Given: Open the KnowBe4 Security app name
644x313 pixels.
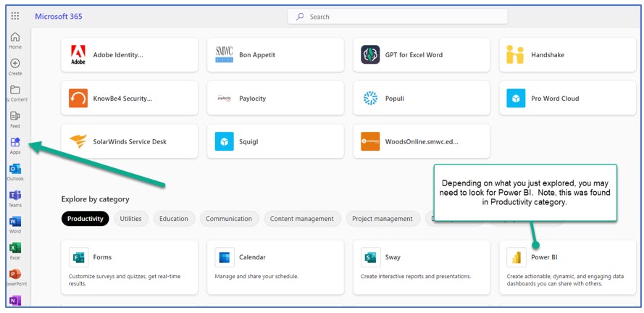Looking at the screenshot, I should point(122,98).
